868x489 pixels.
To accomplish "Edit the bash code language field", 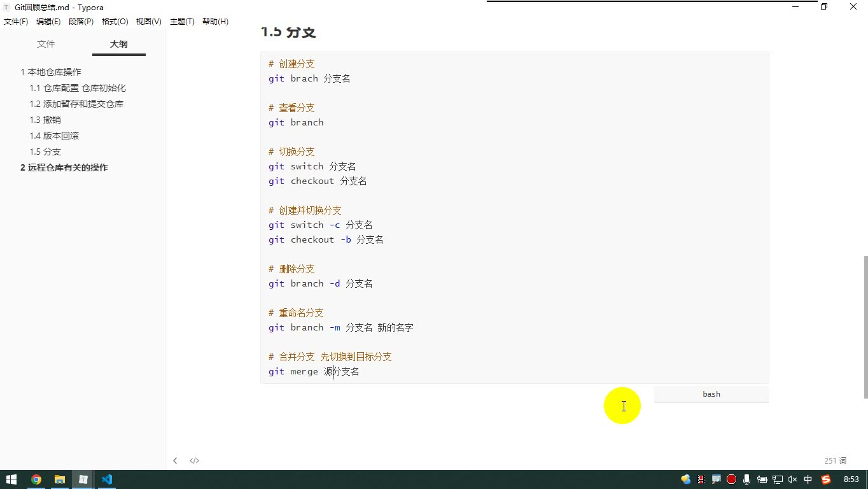I will tap(711, 394).
